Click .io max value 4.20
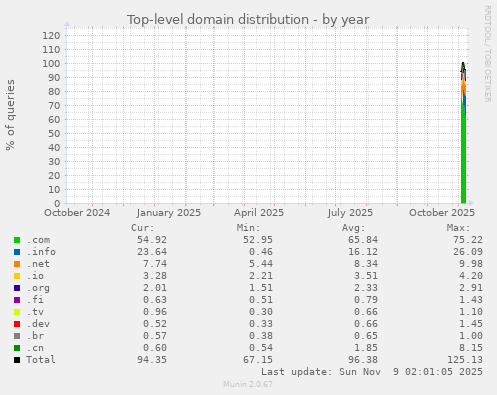 (471, 276)
